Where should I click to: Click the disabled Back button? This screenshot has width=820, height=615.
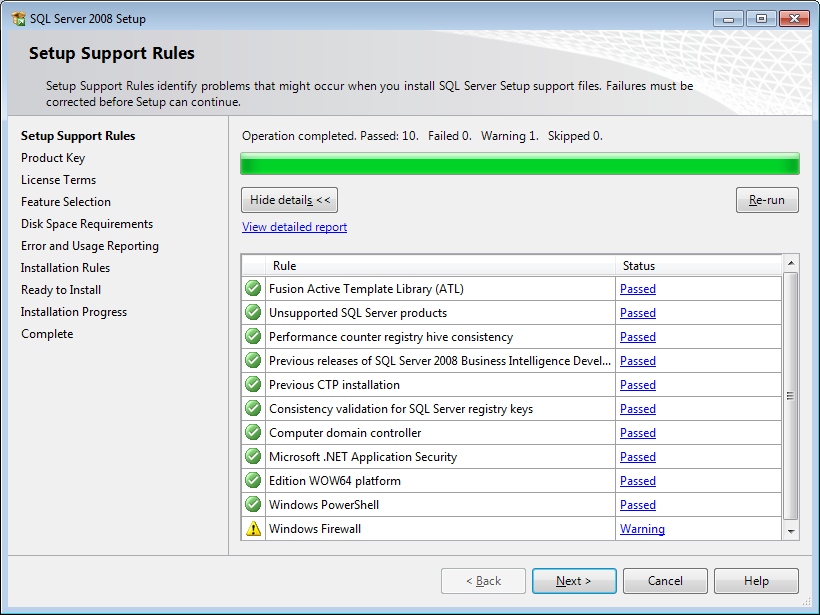(x=483, y=581)
